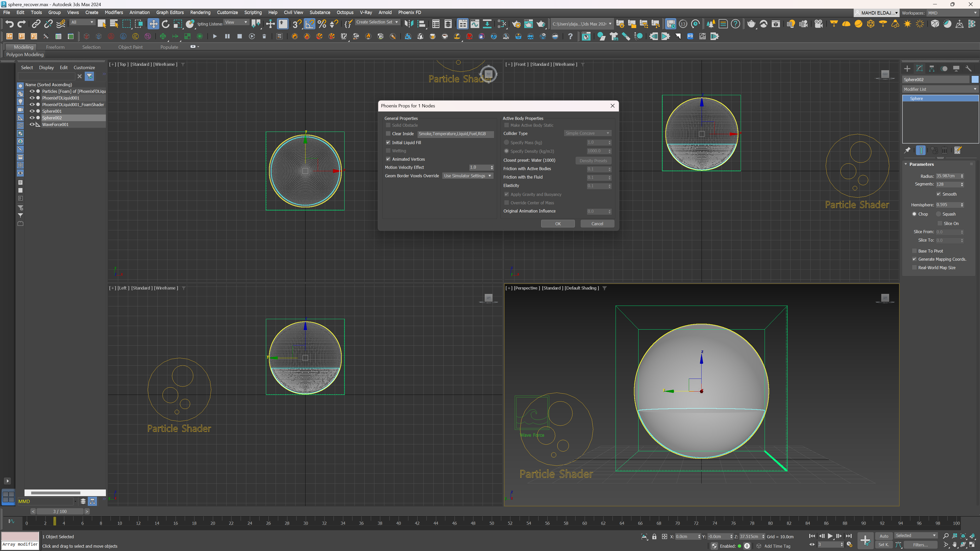Viewport: 980px width, 551px height.
Task: Click the Pan View hand icon
Action: (954, 545)
